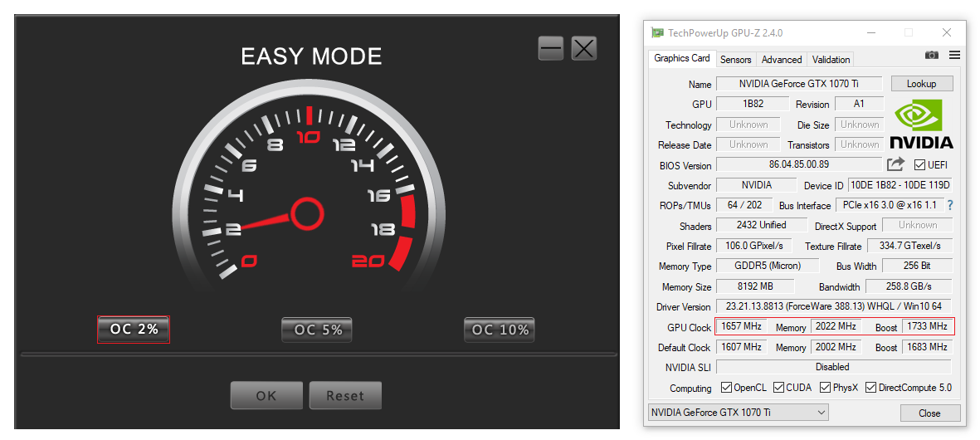Toggle the OpenCL checkbox
The image size is (980, 440).
point(726,388)
